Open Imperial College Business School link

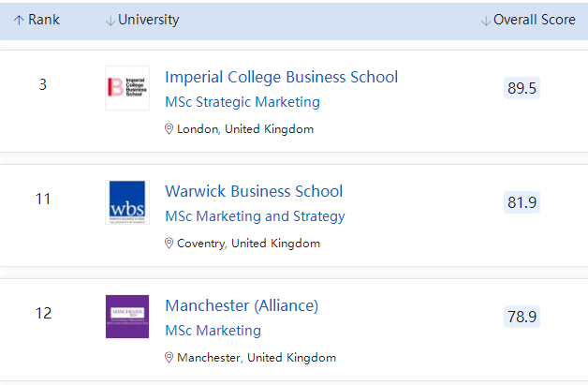point(281,77)
